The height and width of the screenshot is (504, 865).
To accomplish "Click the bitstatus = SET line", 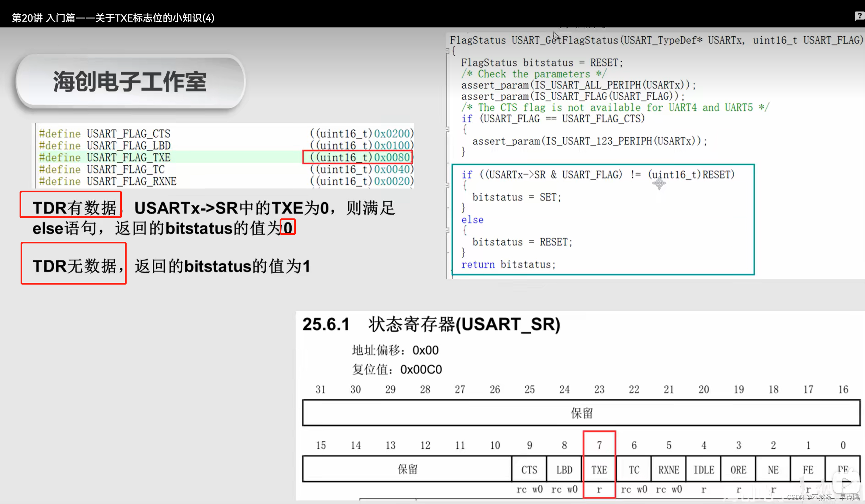I will click(x=517, y=197).
